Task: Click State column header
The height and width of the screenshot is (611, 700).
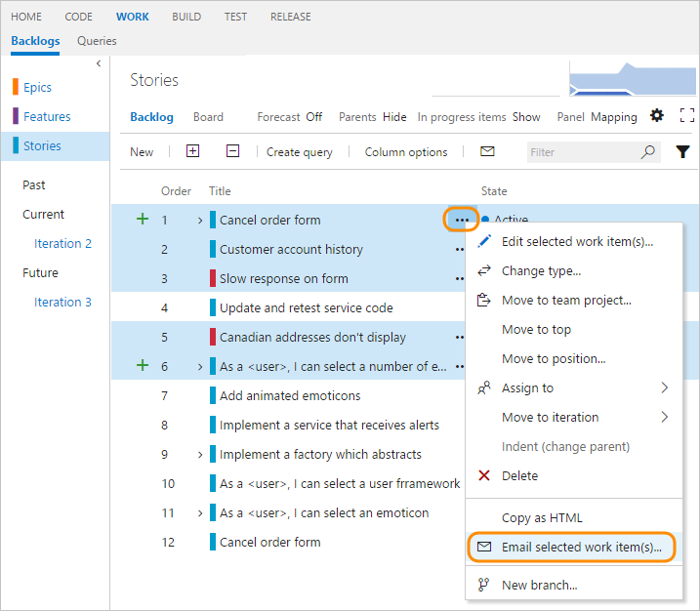Action: [494, 191]
